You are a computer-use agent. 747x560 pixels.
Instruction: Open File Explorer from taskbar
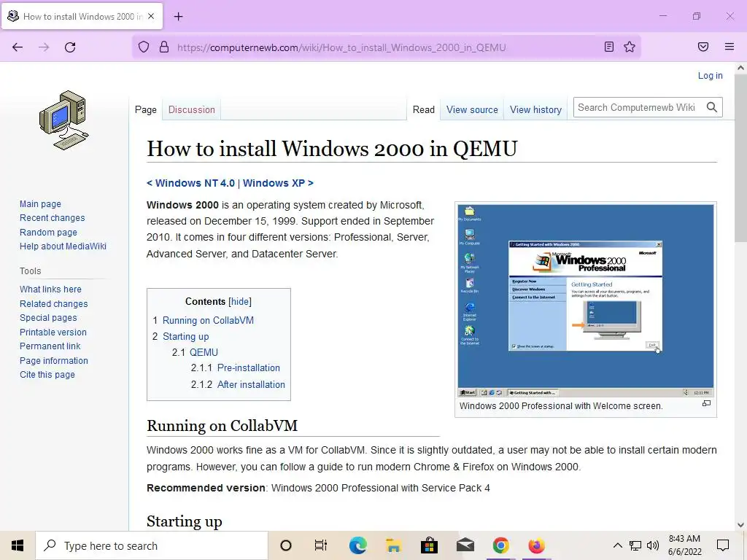click(x=393, y=545)
